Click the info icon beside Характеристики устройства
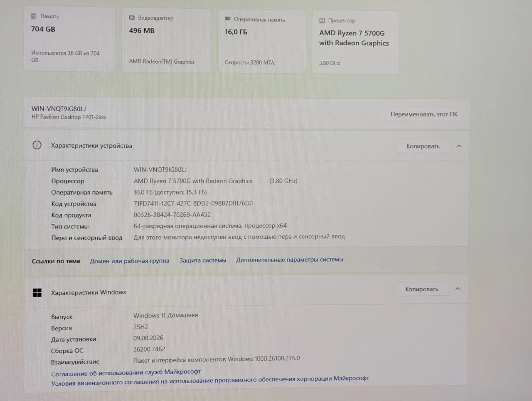532x401 pixels. [x=37, y=145]
